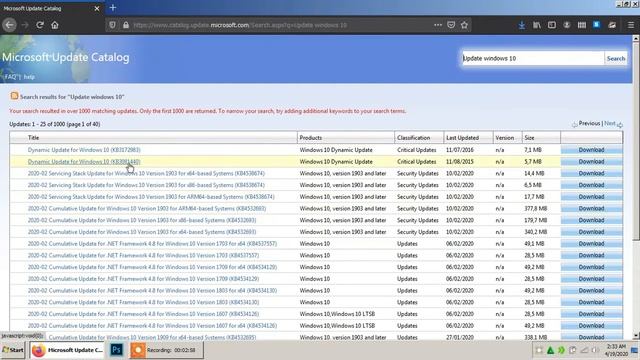Open Dynamic Update link dated 11/08/2015
The image size is (640, 360).
point(84,162)
